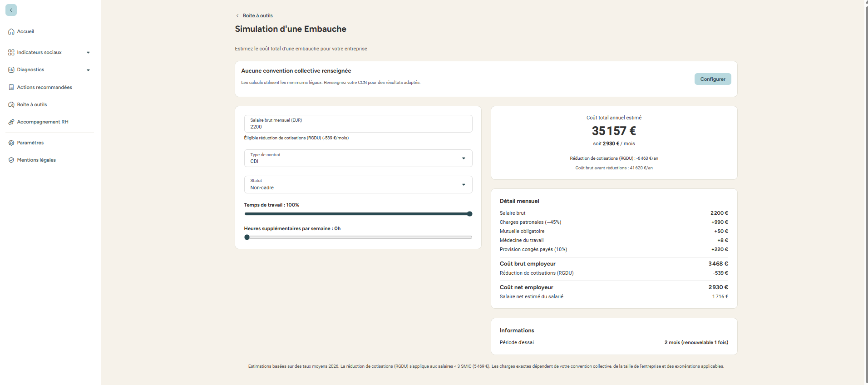Click the Accompagnement RH icon

(x=11, y=122)
